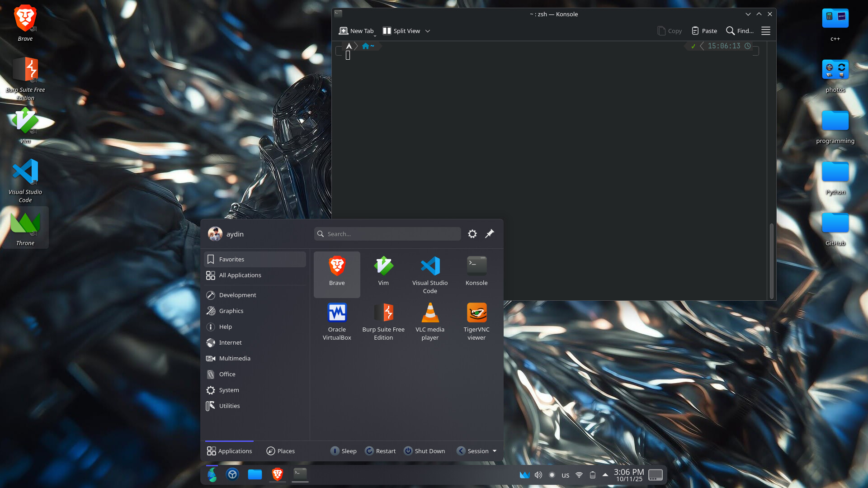Show hidden system tray icons arrow
Image resolution: width=868 pixels, height=488 pixels.
pos(605,475)
